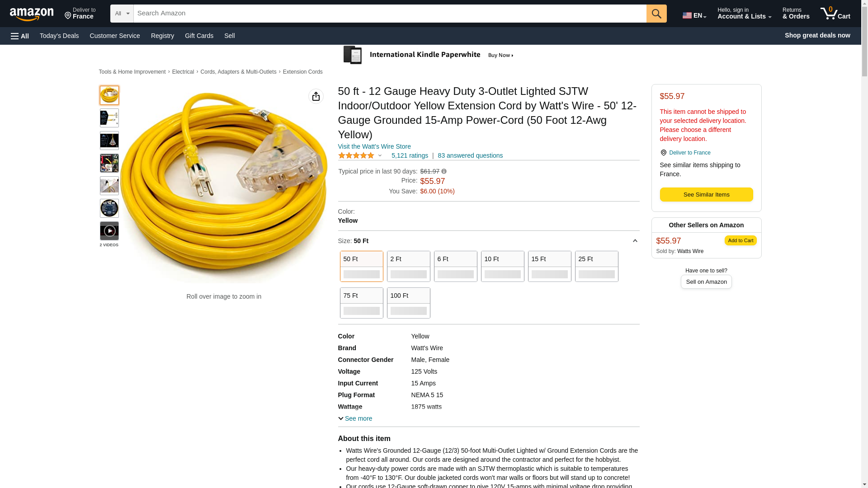The image size is (868, 488).
Task: Play the product video thumbnail
Action: point(109,231)
